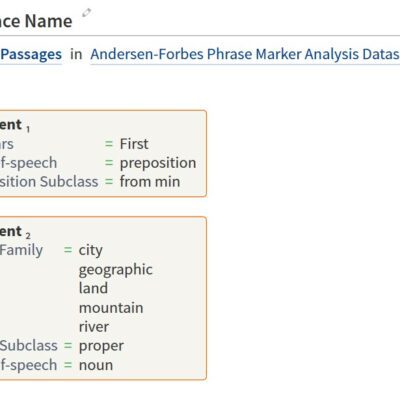Select the 'proper' subclass value
Viewport: 400px width, 400px height.
click(101, 346)
